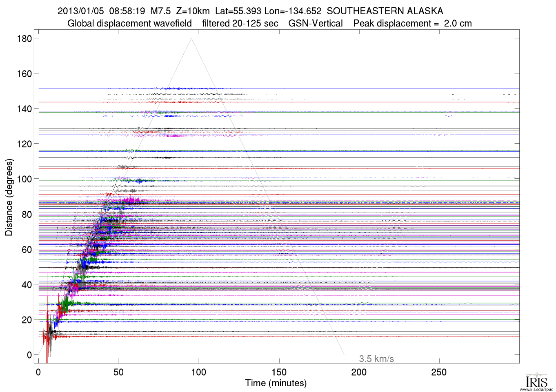
Task: Click the 180 tick on distance axis
Action: (24, 39)
